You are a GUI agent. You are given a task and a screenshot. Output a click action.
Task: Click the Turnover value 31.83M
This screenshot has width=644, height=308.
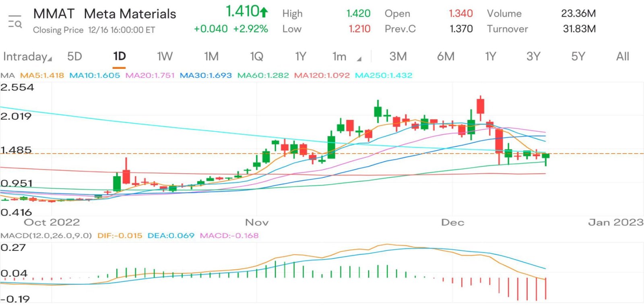click(x=579, y=29)
